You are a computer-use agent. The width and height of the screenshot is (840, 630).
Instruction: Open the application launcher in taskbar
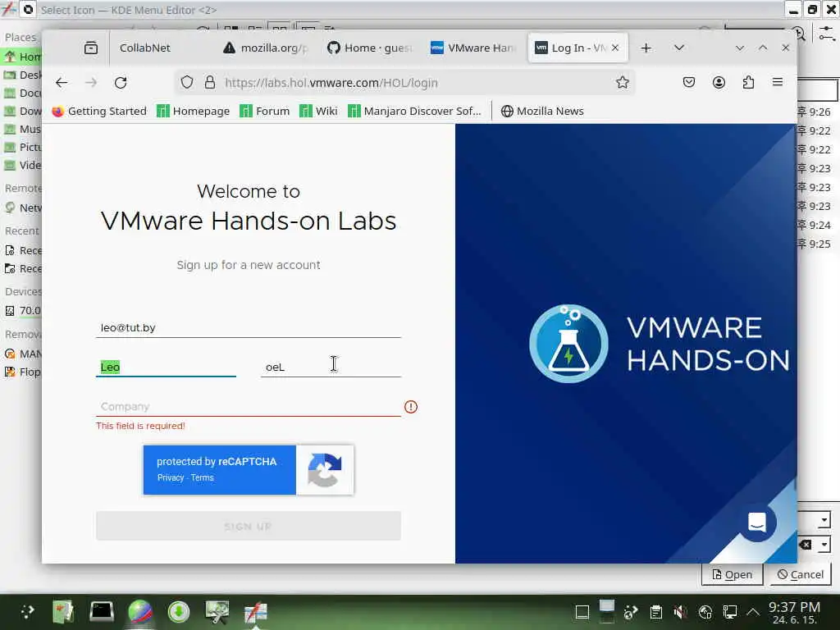(x=27, y=611)
